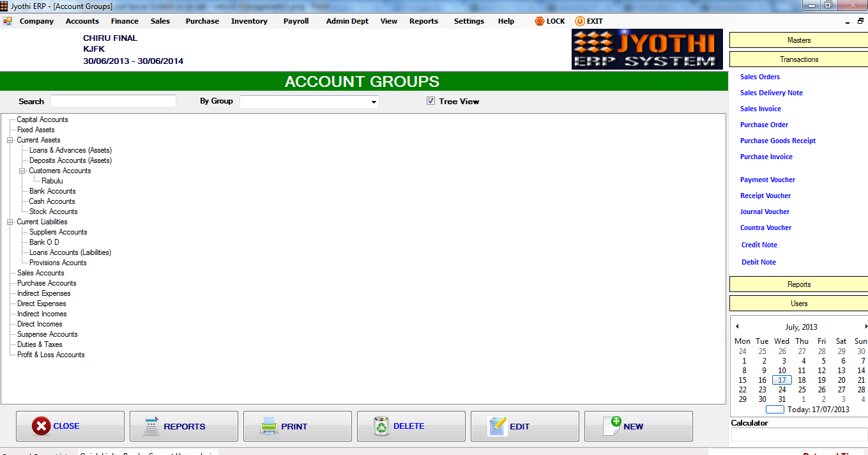Click the EXIT icon in the menu bar
This screenshot has height=455, width=868.
pos(579,20)
